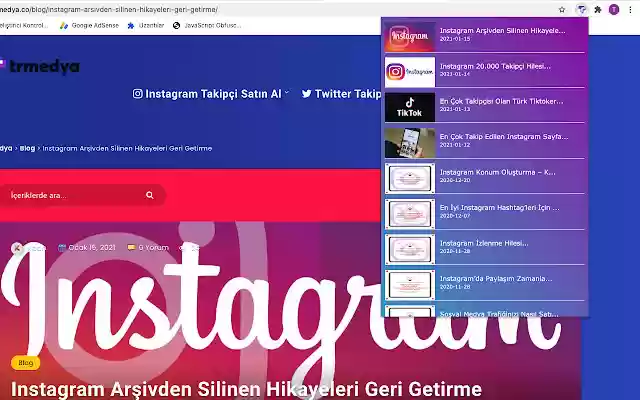The width and height of the screenshot is (640, 400).
Task: Click the author avatar in post meta
Action: [x=17, y=248]
